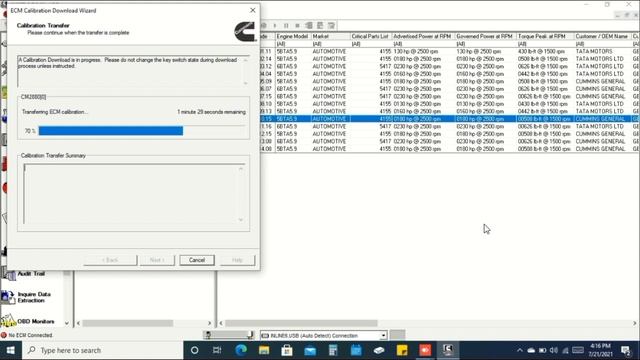This screenshot has height=360, width=640.
Task: Click scroll-down arrow in Transfer Summary box
Action: click(241, 220)
